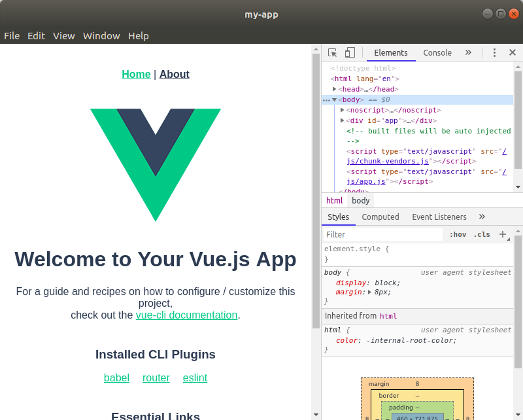Toggle the device toolbar icon

350,52
